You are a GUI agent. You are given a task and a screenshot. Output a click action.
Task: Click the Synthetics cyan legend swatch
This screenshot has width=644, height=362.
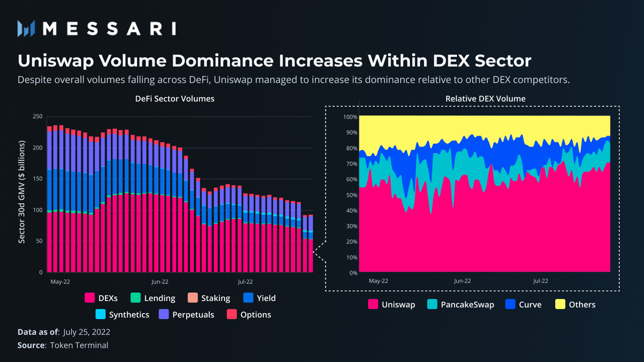point(100,314)
